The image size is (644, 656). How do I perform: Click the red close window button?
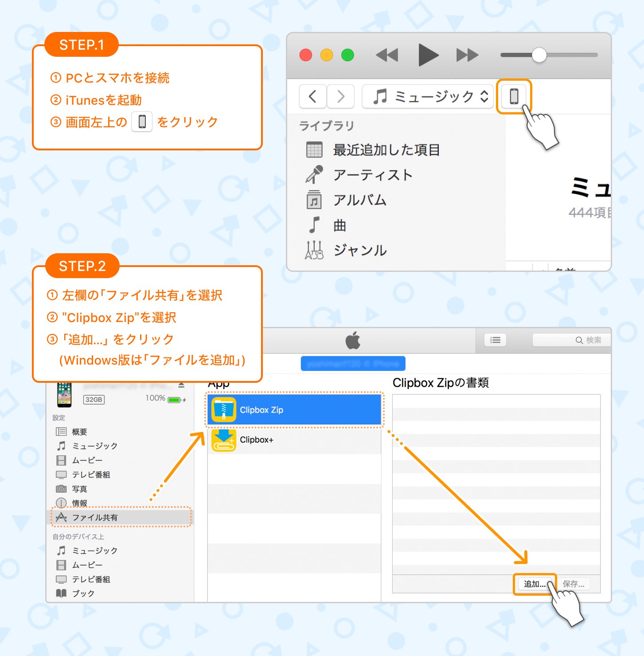pos(306,55)
